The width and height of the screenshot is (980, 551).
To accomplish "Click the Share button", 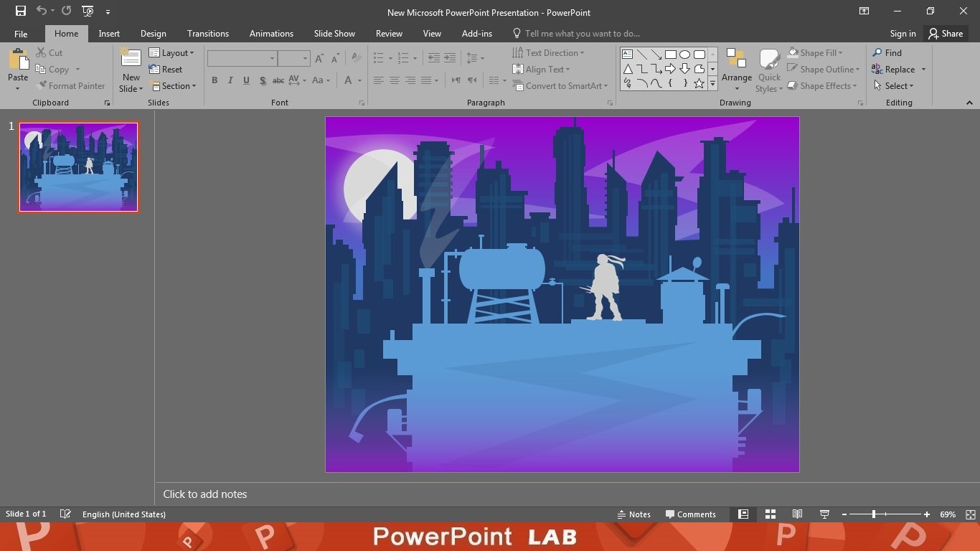I will click(x=945, y=34).
